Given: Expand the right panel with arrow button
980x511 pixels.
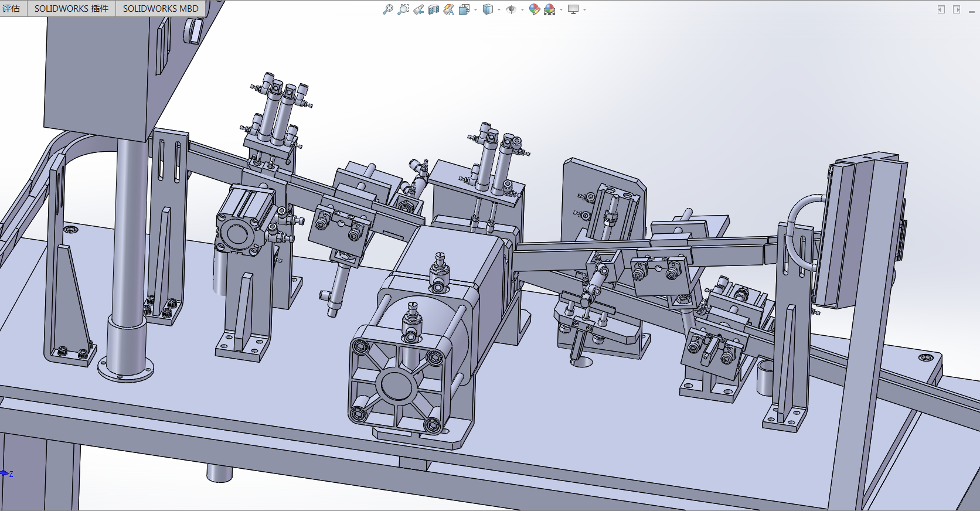Looking at the screenshot, I should pyautogui.click(x=957, y=9).
